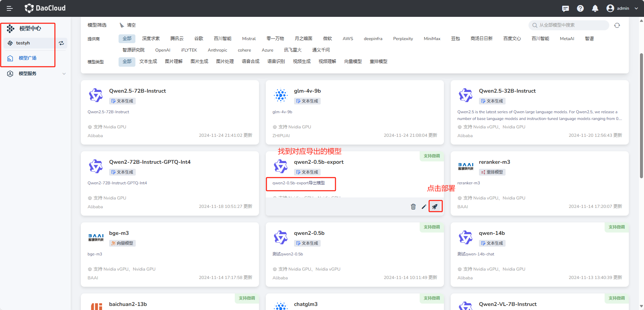Viewport: 644px width, 310px height.
Task: Open the messages chat icon
Action: coord(566,8)
